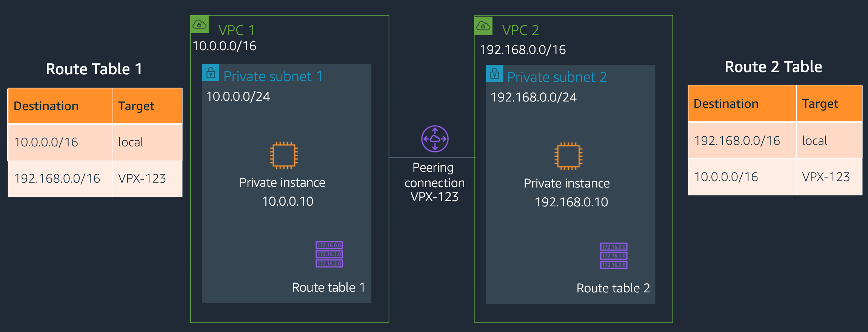Screen dimensions: 868x332
Task: Select the 192.168.0.10 private instance chip icon
Action: tap(568, 156)
